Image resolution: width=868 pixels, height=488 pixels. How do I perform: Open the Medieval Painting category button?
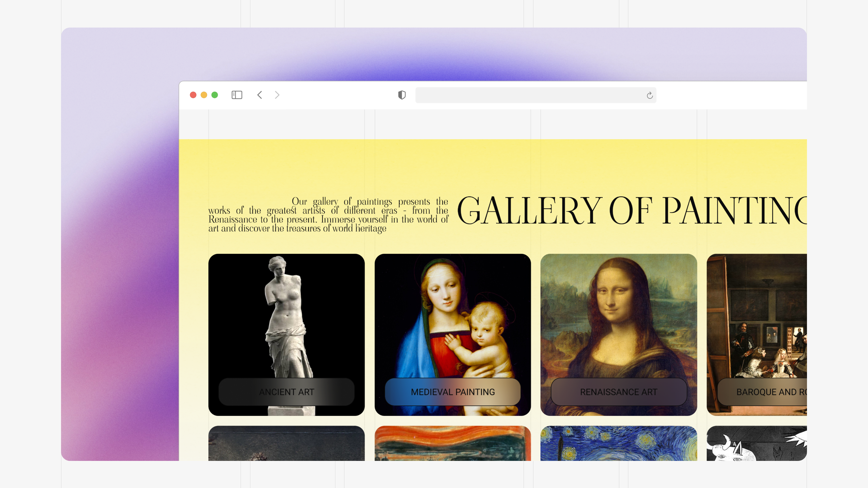453,392
